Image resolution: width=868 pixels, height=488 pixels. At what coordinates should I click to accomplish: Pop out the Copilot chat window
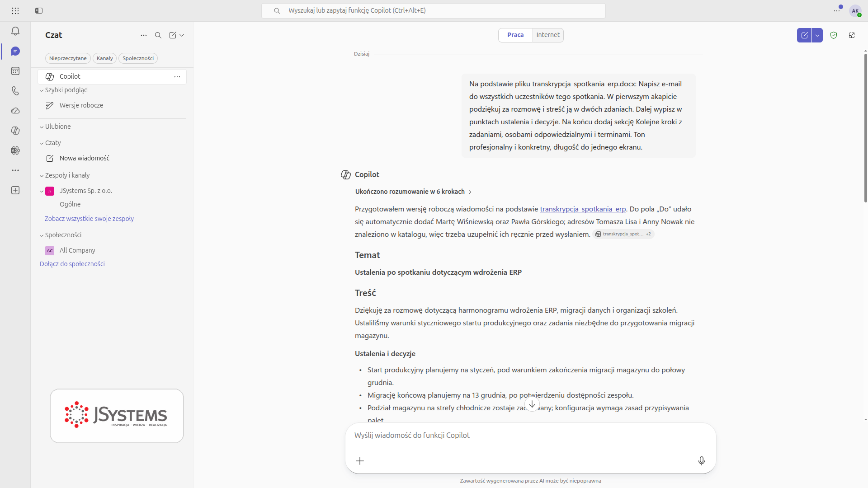(852, 35)
